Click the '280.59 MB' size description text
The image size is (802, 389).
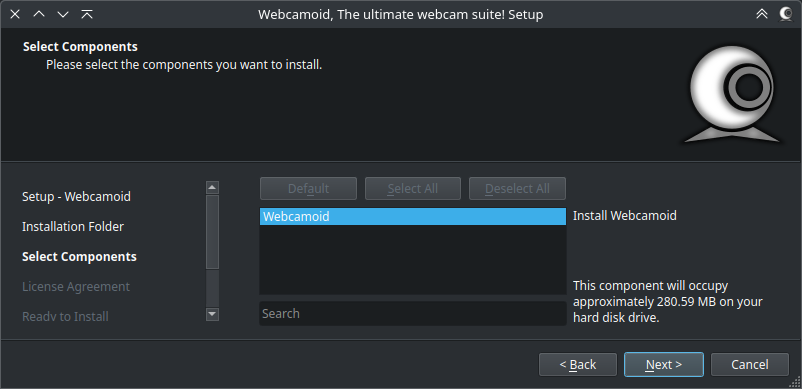(668, 302)
